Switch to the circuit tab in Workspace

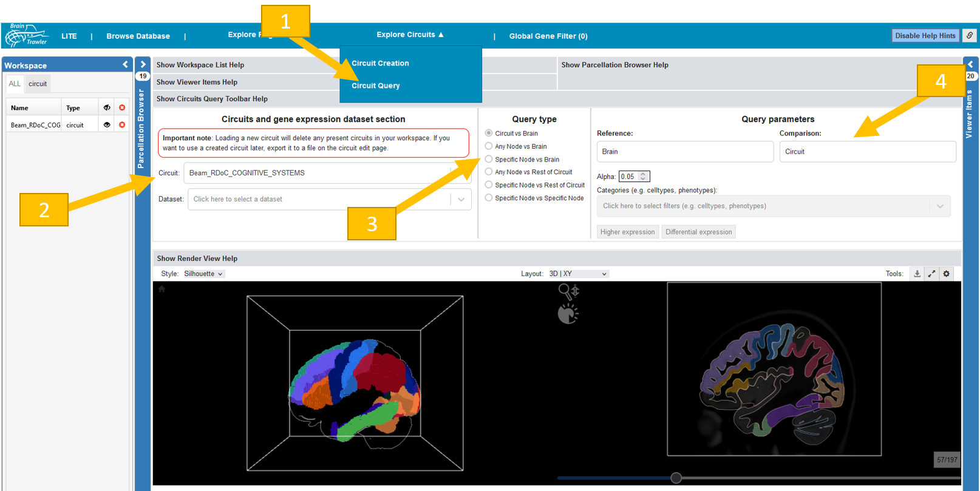pyautogui.click(x=38, y=84)
